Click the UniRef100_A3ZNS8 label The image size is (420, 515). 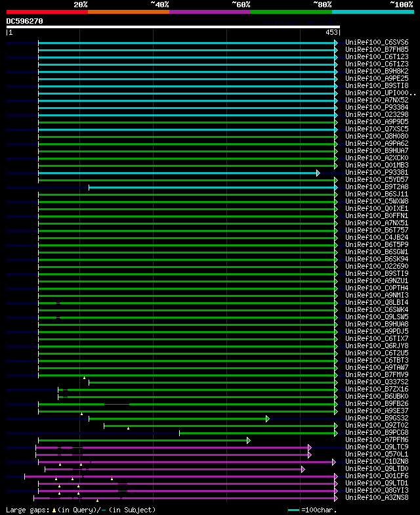377,498
